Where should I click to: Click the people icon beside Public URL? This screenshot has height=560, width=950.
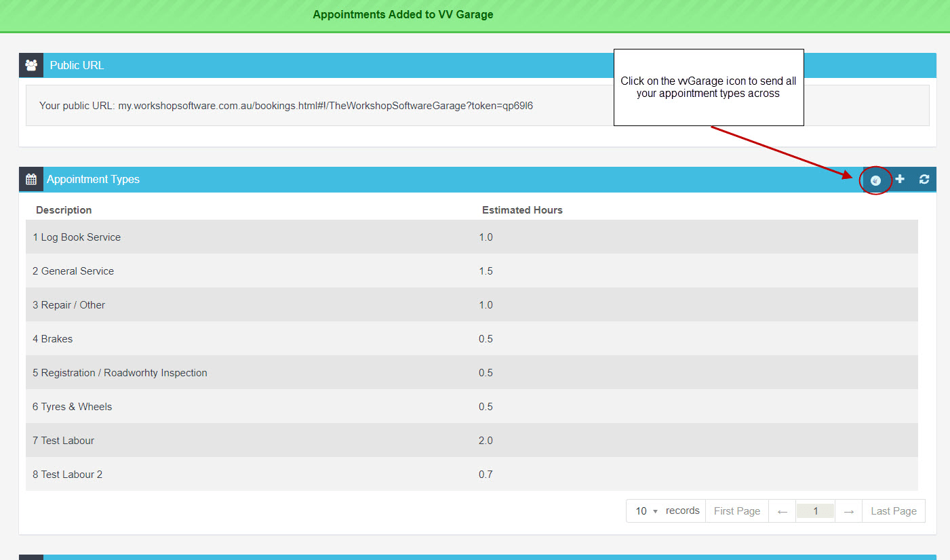tap(31, 66)
